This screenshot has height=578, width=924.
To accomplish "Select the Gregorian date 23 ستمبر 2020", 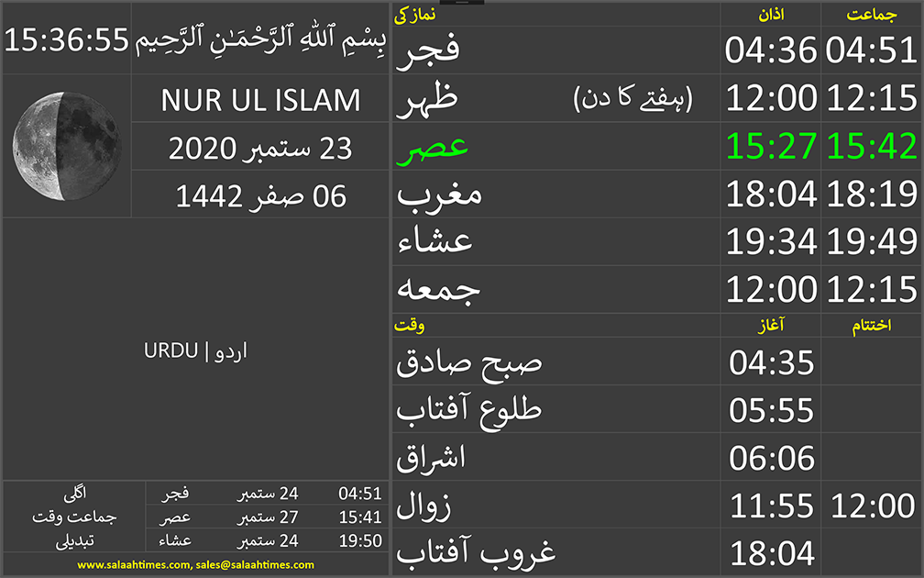I will coord(260,148).
